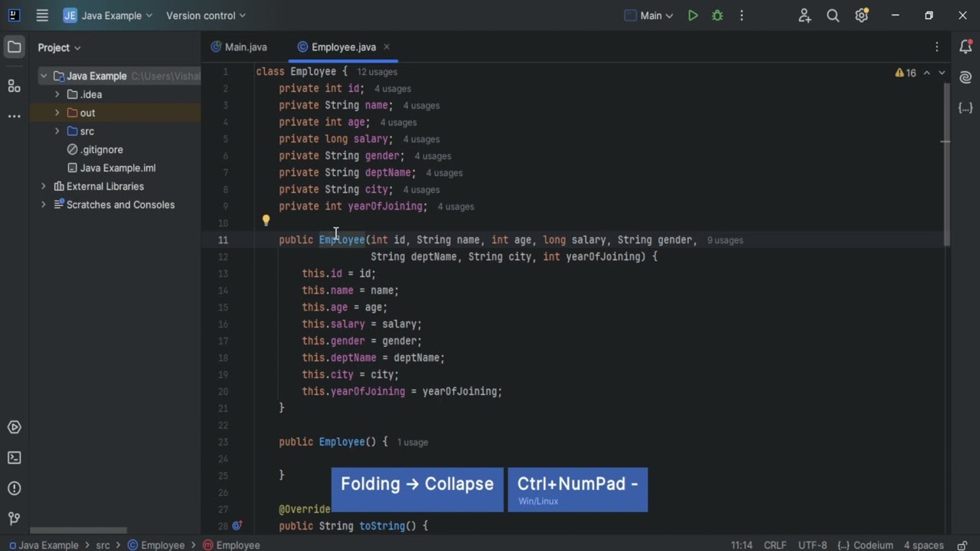
Task: Open Notifications bell panel
Action: coord(965,47)
